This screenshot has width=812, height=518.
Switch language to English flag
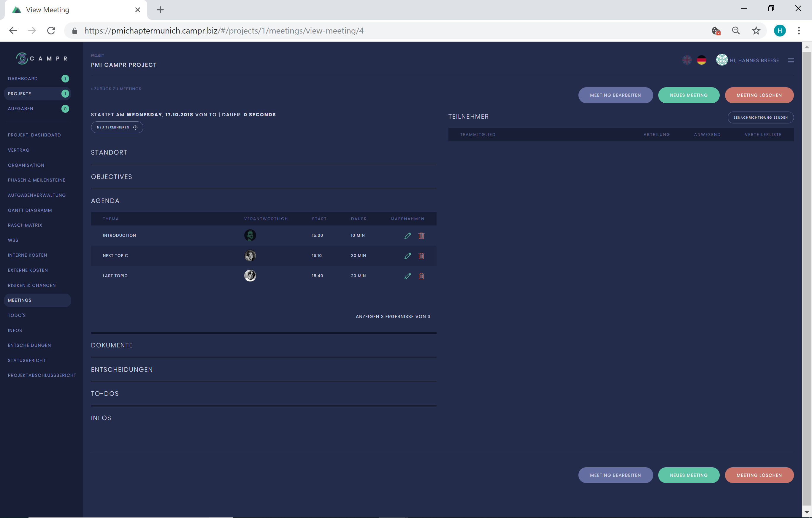pos(686,60)
